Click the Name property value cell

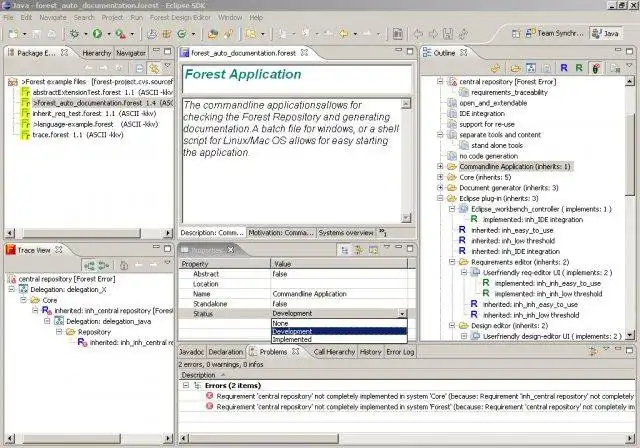click(x=339, y=293)
